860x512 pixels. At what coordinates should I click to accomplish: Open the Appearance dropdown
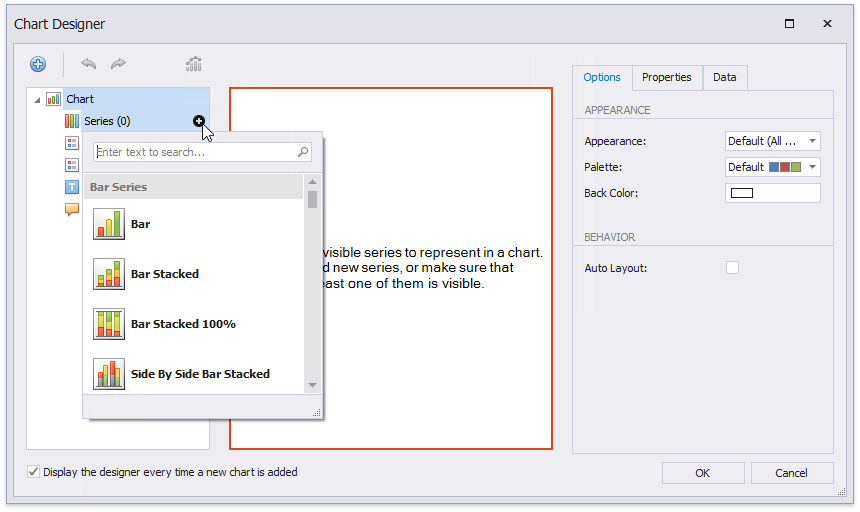pos(772,141)
